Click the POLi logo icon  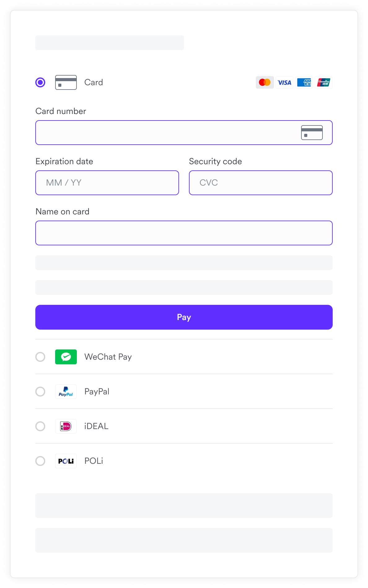click(66, 461)
